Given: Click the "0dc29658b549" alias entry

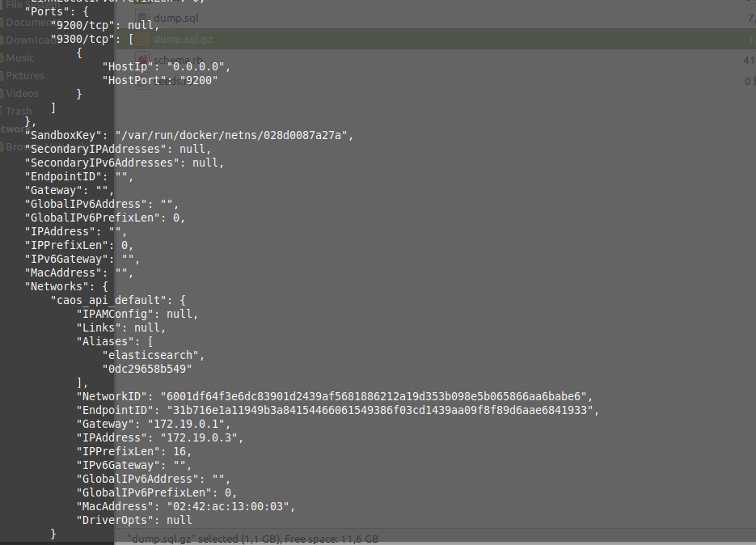Looking at the screenshot, I should click(147, 369).
